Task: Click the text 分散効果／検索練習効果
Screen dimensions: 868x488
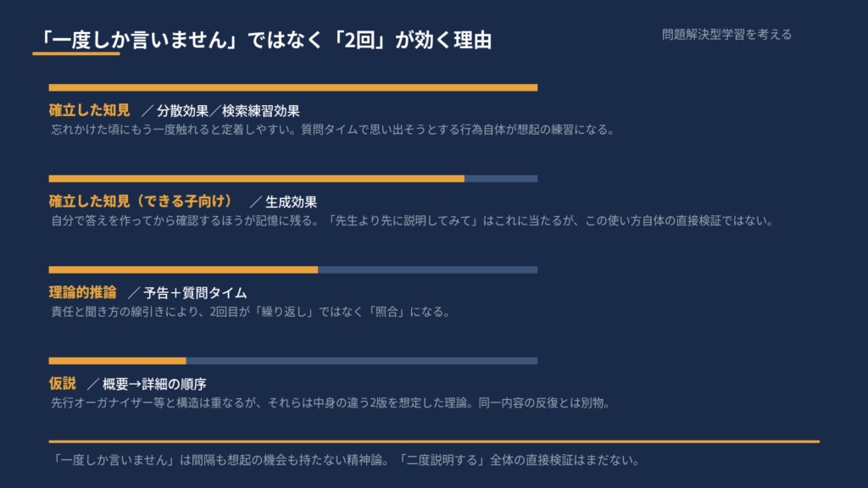Action: pyautogui.click(x=228, y=111)
